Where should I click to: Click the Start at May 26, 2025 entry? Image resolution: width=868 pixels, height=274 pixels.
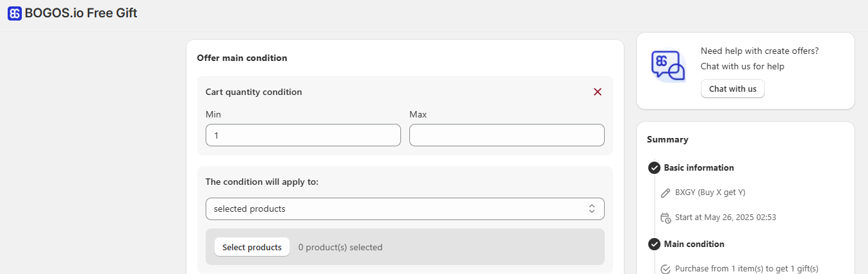(726, 218)
